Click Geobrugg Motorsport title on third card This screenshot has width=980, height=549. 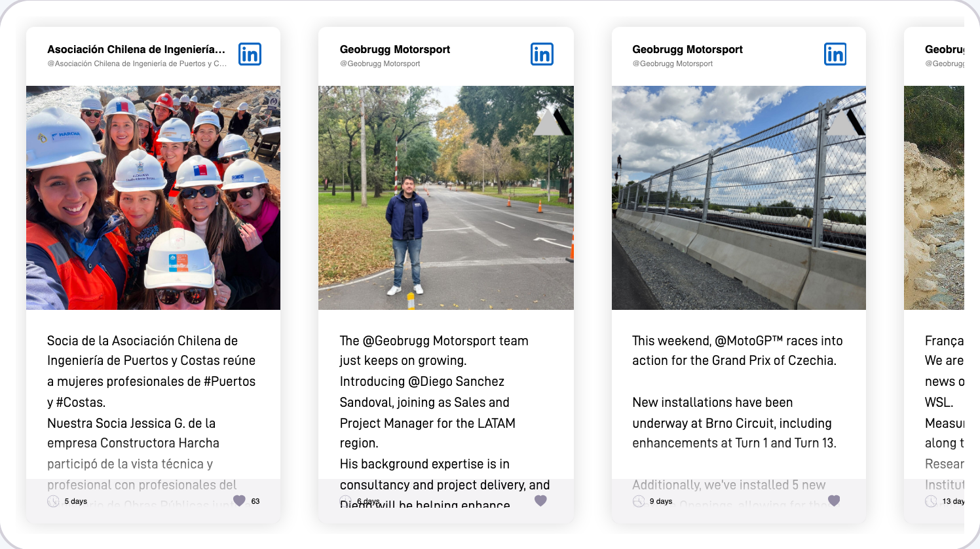pyautogui.click(x=687, y=49)
